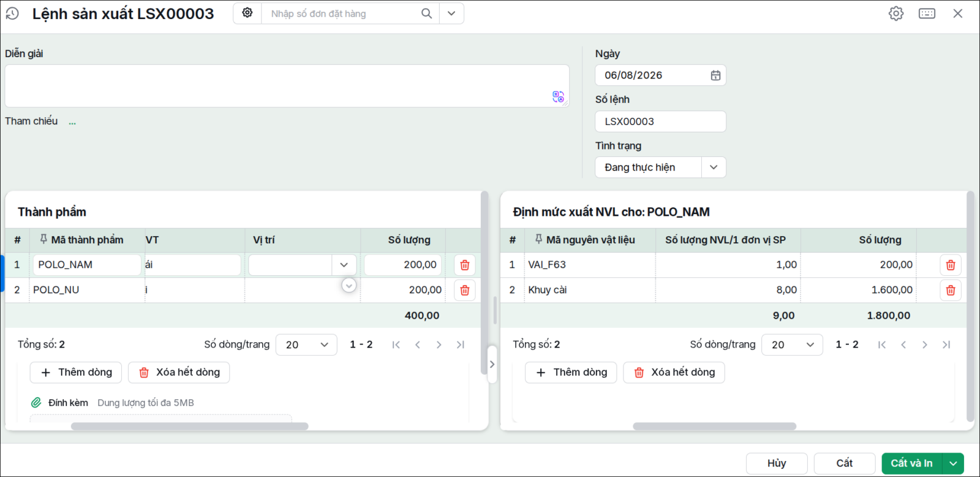Click the Diễn giải description text box
Screen dimensions: 980x477
point(287,86)
